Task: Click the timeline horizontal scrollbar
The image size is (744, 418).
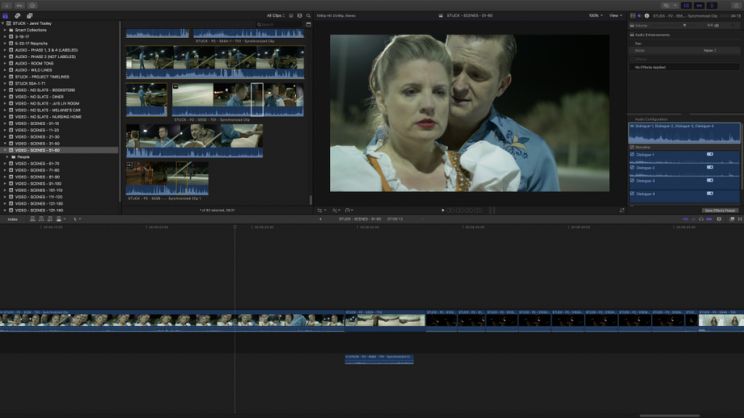Action: pyautogui.click(x=670, y=416)
